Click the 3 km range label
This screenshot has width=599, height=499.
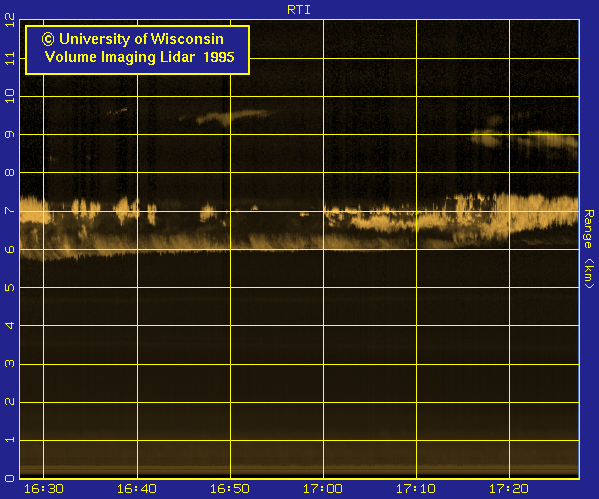tap(10, 364)
